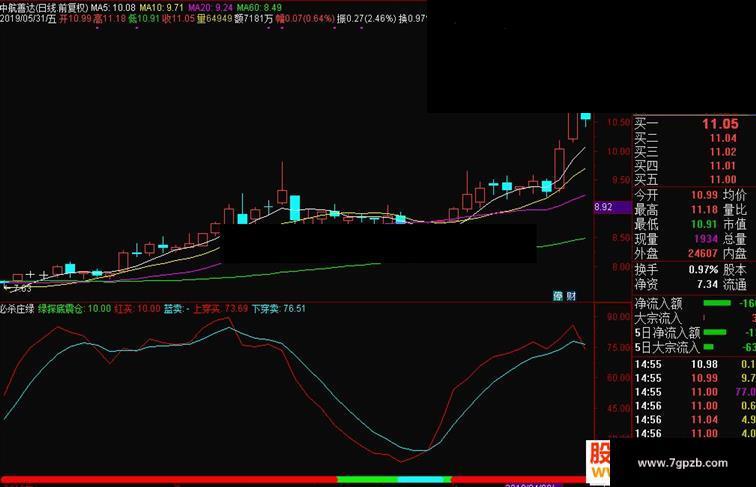Click the green segment of bottom signal bar

pos(367,479)
